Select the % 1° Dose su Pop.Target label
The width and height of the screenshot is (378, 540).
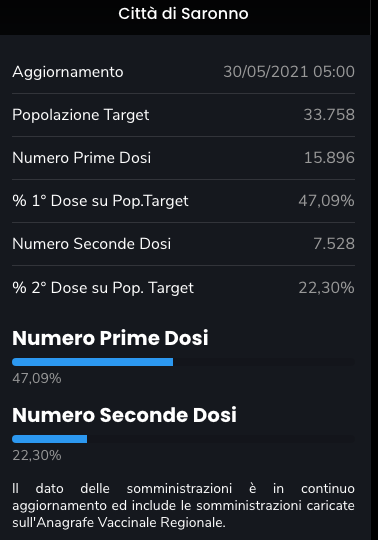100,201
